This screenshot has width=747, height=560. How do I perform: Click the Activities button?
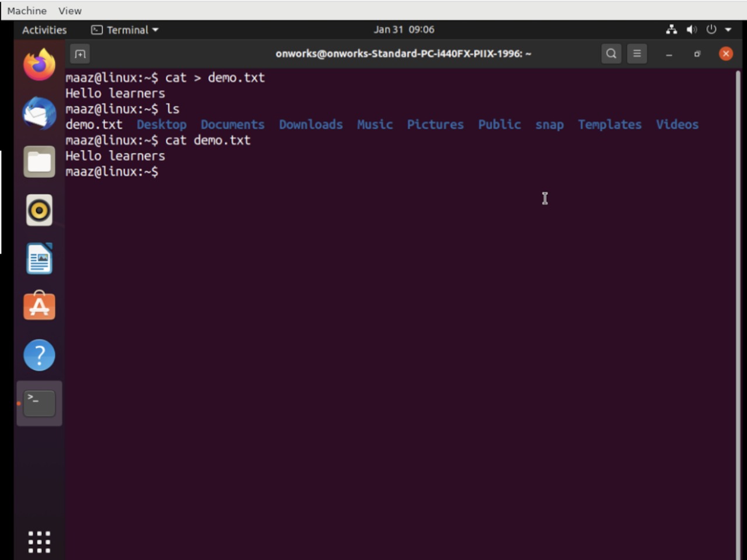click(x=44, y=30)
